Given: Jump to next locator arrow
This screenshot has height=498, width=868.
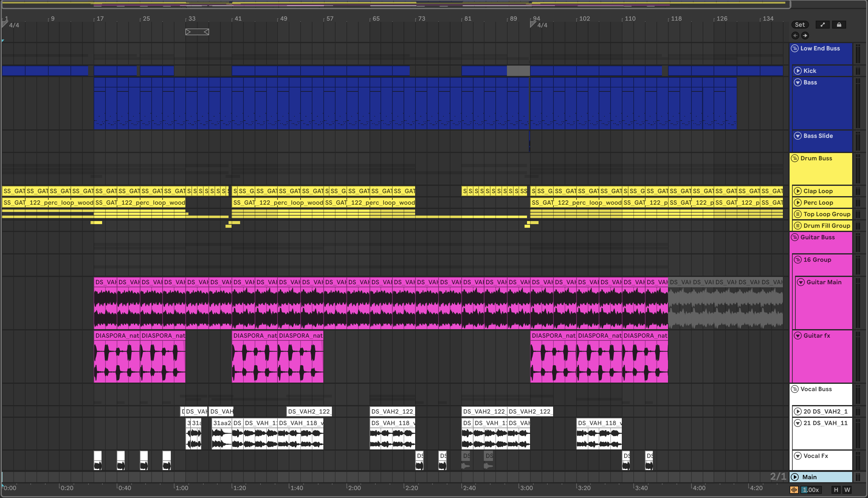Looking at the screenshot, I should pyautogui.click(x=805, y=36).
